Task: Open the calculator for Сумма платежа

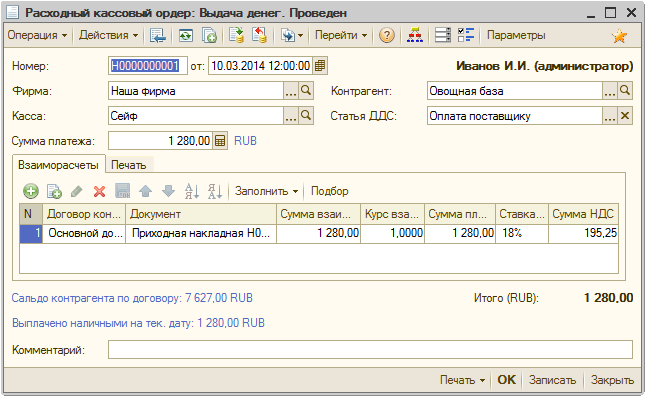Action: pos(220,141)
